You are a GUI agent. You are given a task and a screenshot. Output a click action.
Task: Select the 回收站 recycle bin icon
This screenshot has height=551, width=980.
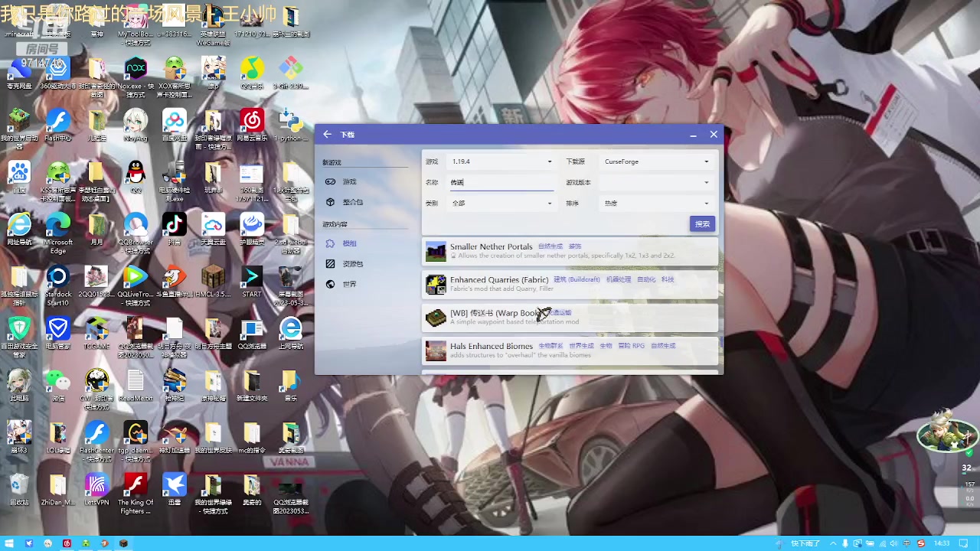(19, 491)
